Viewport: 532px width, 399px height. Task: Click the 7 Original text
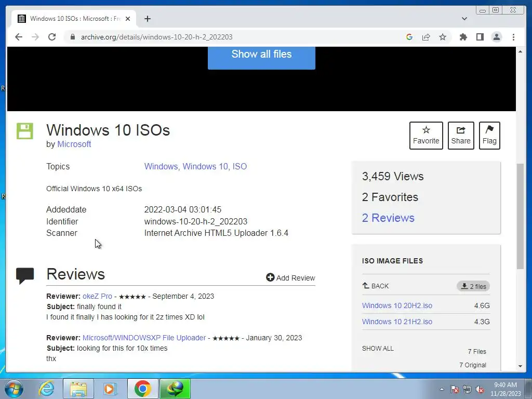[x=473, y=365]
